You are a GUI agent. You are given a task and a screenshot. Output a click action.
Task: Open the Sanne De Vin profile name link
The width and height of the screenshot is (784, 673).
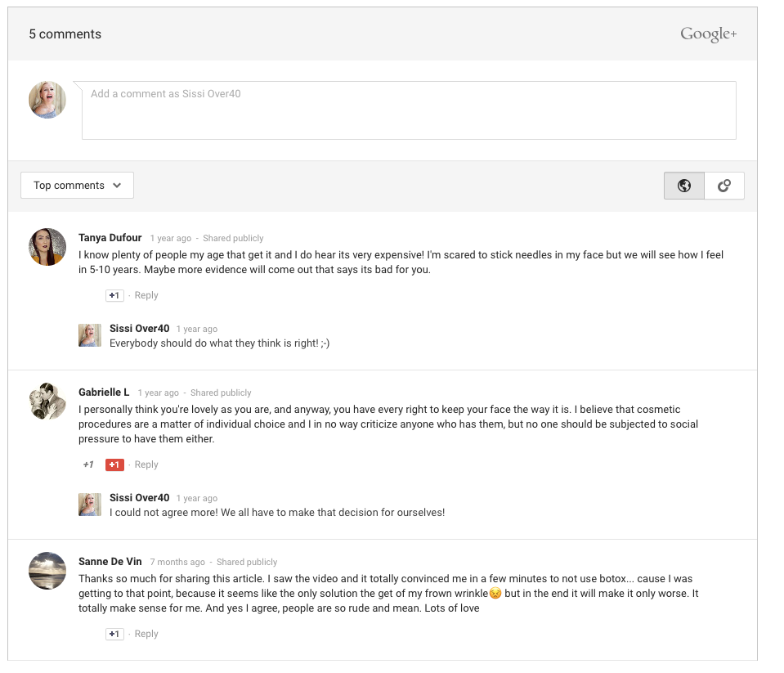[x=110, y=562]
